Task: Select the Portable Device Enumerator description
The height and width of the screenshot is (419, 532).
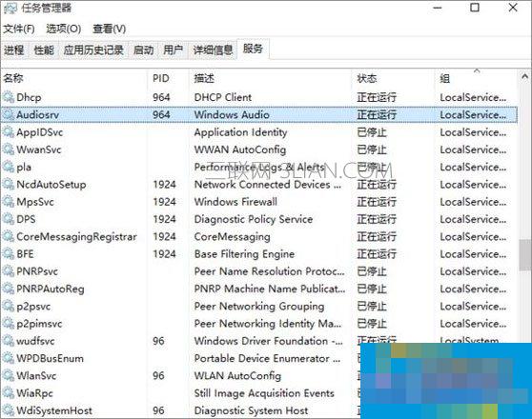Action: [x=267, y=358]
